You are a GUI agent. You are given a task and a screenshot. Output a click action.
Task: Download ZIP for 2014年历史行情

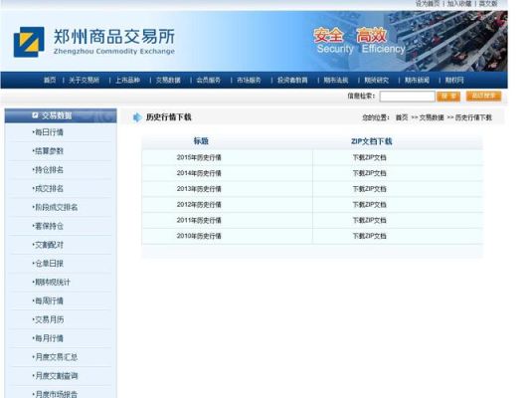point(370,173)
